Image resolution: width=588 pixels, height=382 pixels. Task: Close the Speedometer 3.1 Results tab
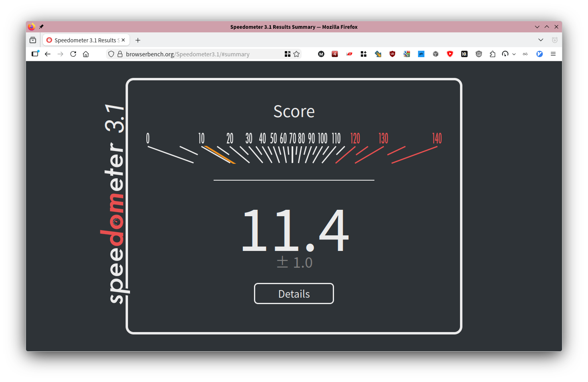123,40
